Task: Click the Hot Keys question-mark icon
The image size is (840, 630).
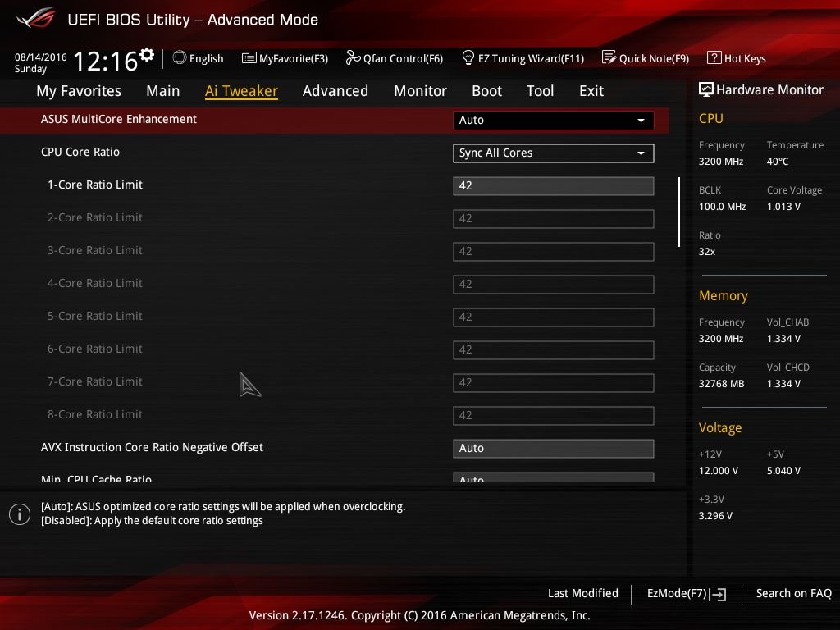Action: coord(714,57)
